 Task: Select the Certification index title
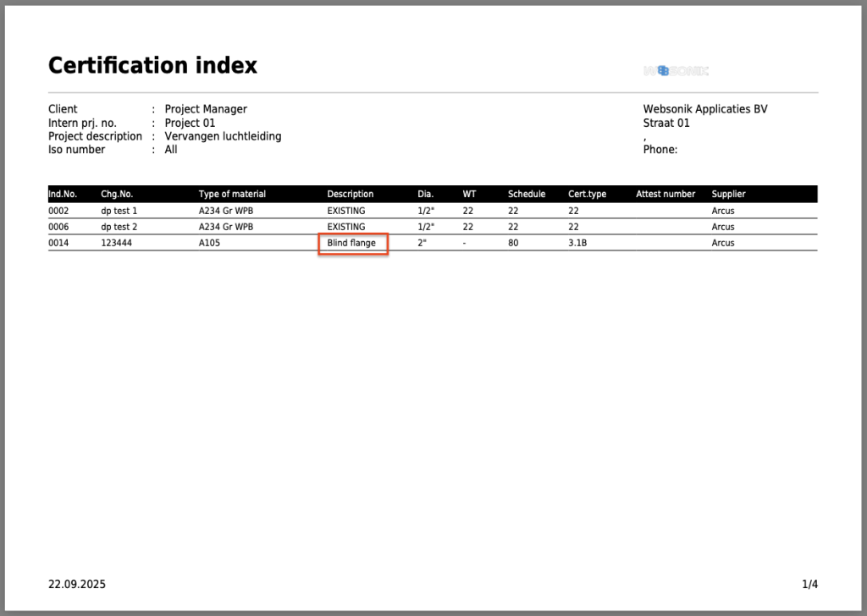[x=152, y=65]
